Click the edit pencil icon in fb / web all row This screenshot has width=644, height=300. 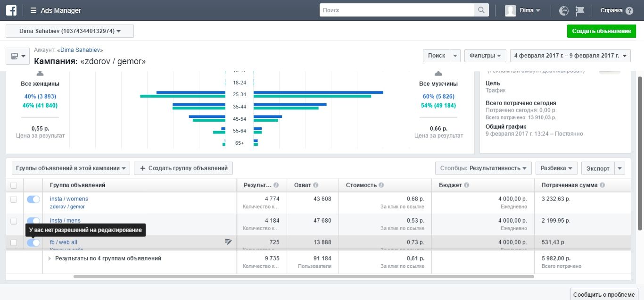229,242
